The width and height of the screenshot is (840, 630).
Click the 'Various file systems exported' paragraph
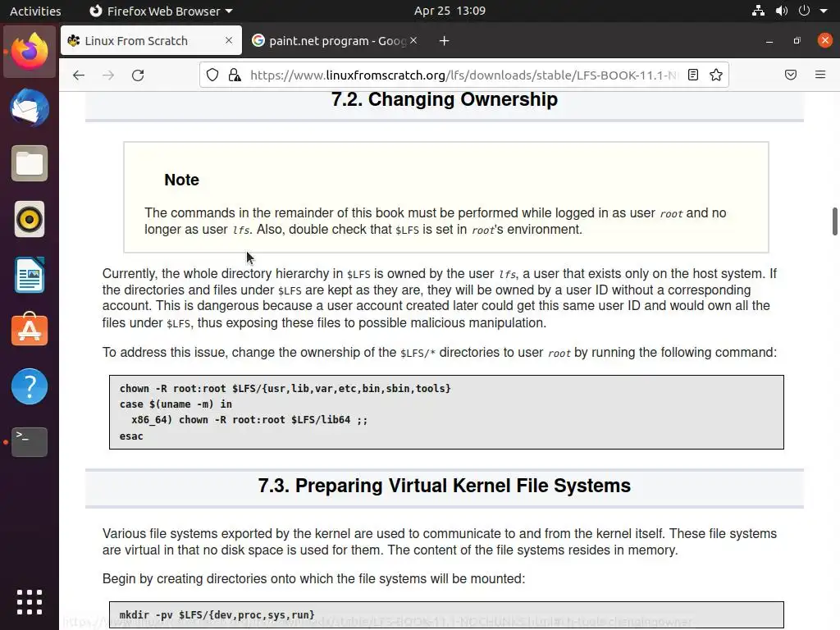tap(440, 541)
